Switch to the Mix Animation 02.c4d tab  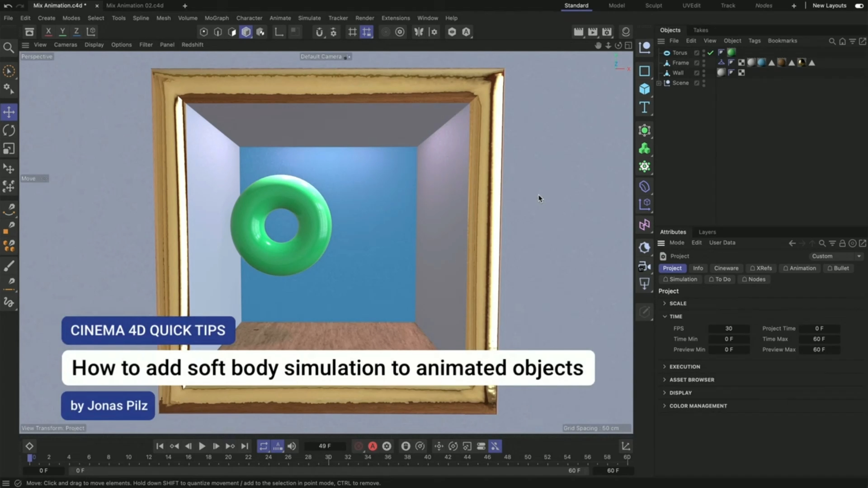coord(134,5)
